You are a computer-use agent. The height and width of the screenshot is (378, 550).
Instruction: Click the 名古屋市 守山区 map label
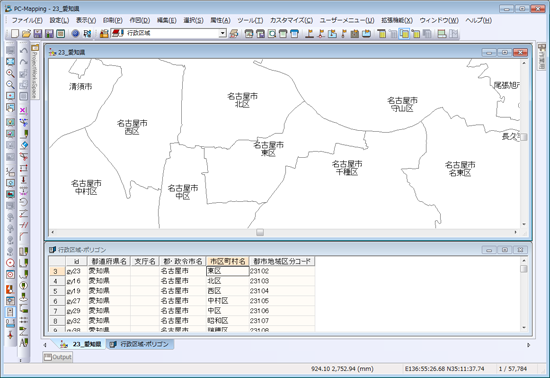pos(402,104)
